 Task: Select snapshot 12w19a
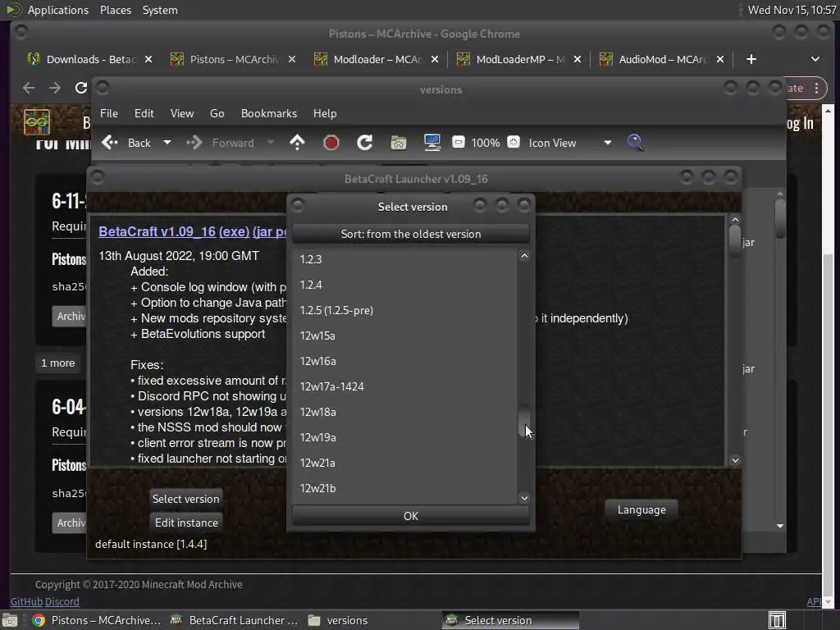point(404,437)
